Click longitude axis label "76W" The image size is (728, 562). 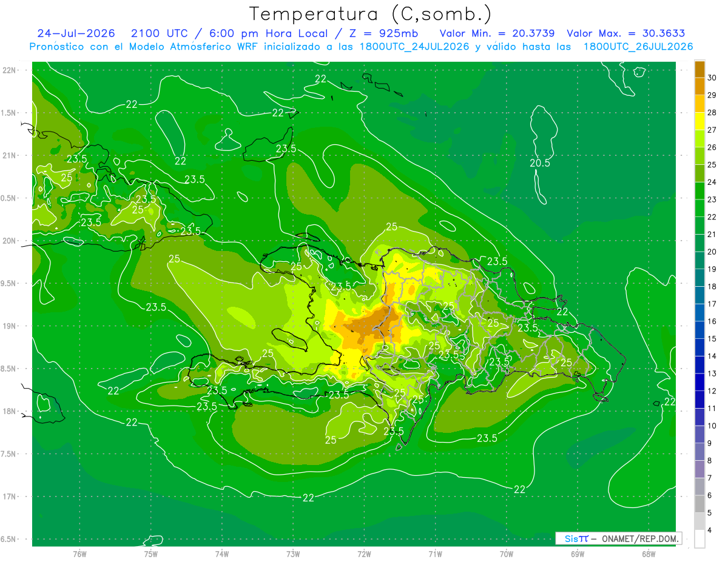pyautogui.click(x=79, y=554)
